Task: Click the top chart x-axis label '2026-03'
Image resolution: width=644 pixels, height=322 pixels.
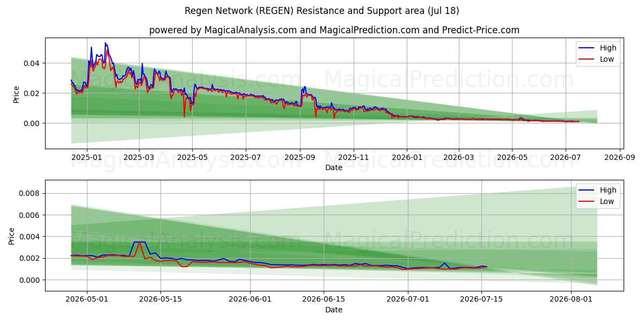Action: [x=459, y=158]
